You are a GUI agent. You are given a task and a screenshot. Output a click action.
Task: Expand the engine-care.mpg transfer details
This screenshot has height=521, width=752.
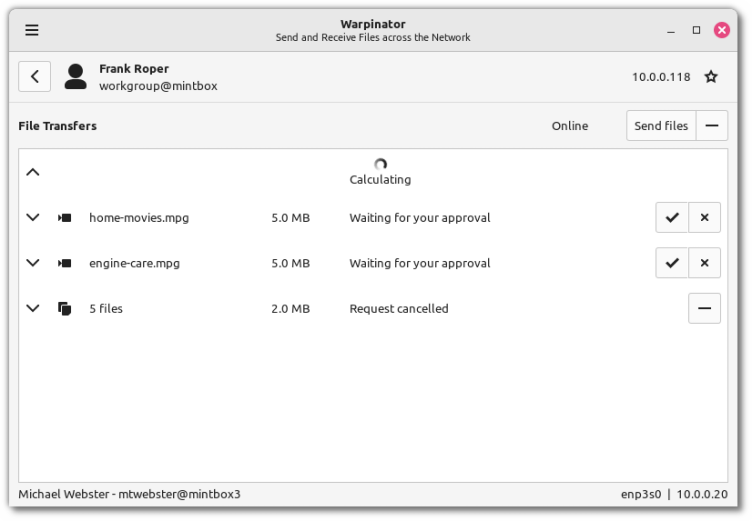click(x=33, y=263)
